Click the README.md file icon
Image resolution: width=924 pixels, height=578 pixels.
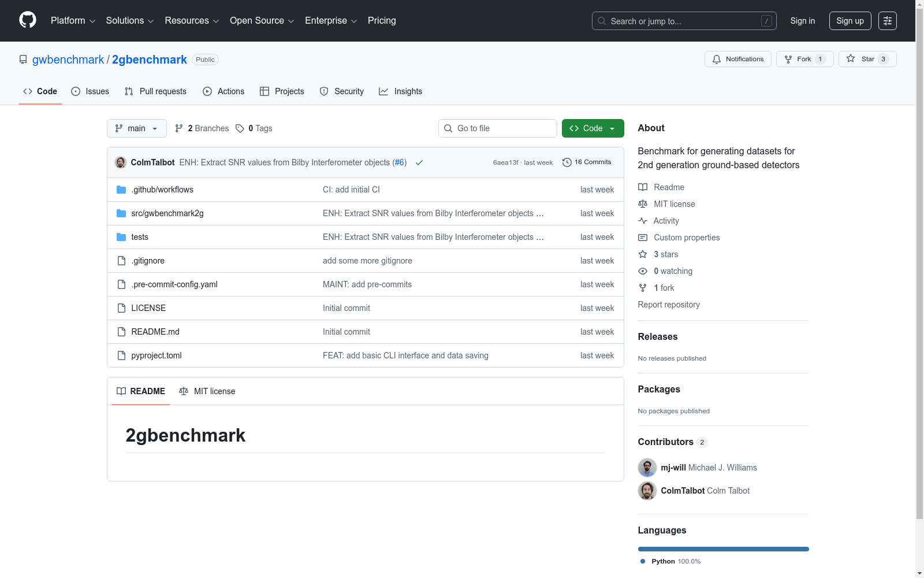pos(121,332)
